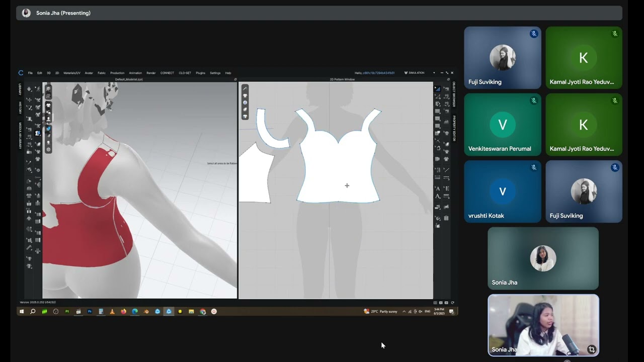Toggle top shirt icon in 2D floating toolbar

point(245,96)
